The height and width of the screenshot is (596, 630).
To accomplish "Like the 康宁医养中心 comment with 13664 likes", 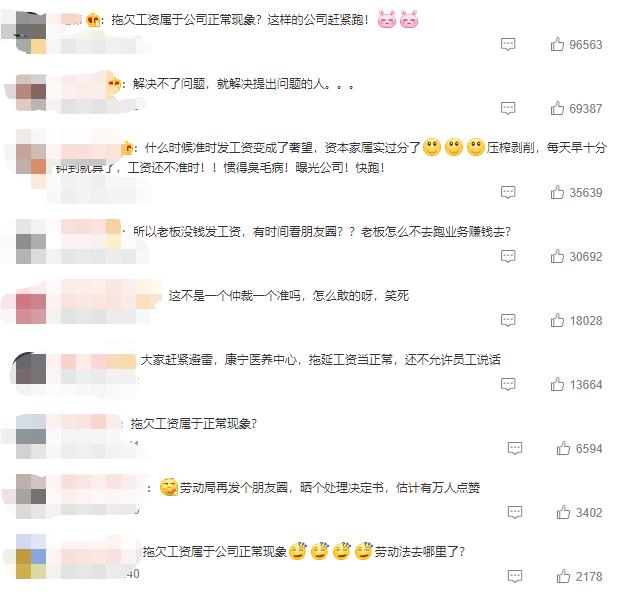I will pyautogui.click(x=557, y=384).
